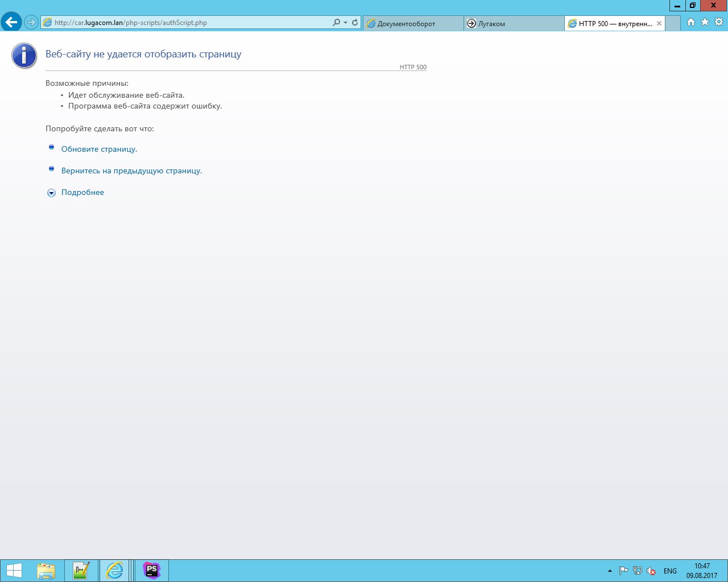Screen dimensions: 728x582
Task: Switch to the Лугаком tab
Action: tap(514, 23)
